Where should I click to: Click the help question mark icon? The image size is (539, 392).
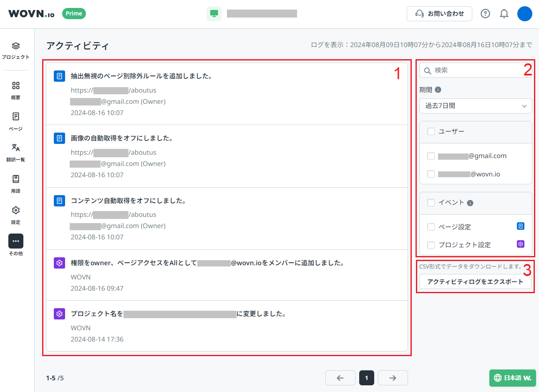click(x=485, y=14)
